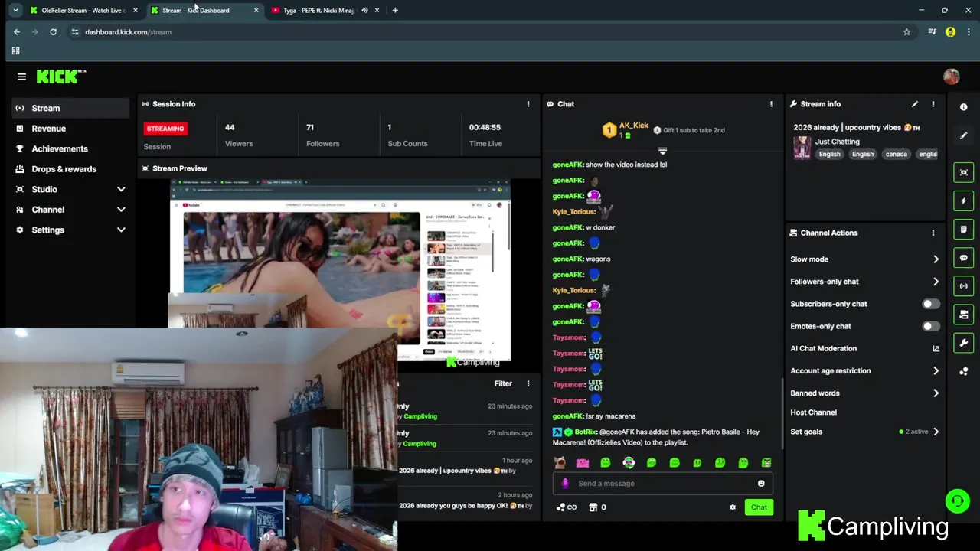980x551 pixels.
Task: Open Stream info three-dot menu
Action: [933, 104]
